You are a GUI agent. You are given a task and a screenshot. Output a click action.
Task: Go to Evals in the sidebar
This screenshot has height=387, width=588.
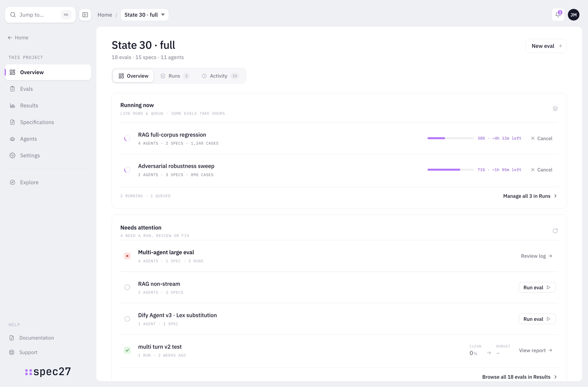[x=48, y=89]
